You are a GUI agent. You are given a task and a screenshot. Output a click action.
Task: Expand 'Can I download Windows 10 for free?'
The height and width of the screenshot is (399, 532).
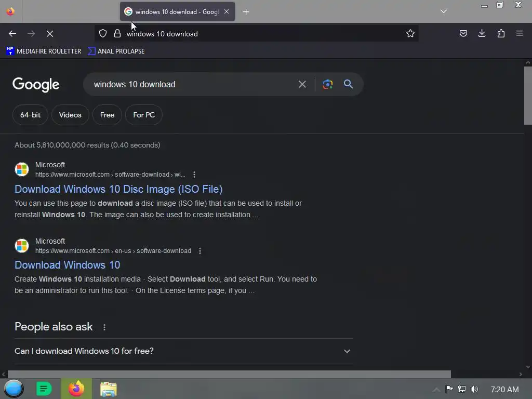pyautogui.click(x=183, y=351)
